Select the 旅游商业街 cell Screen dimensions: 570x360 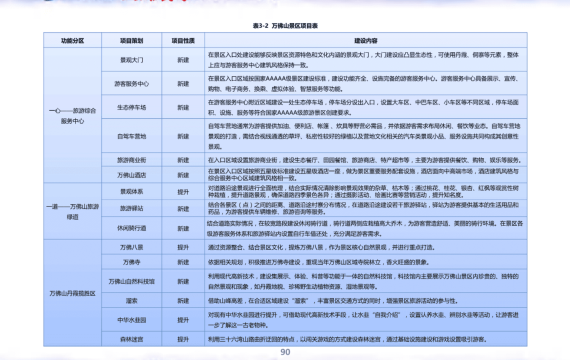(x=132, y=160)
